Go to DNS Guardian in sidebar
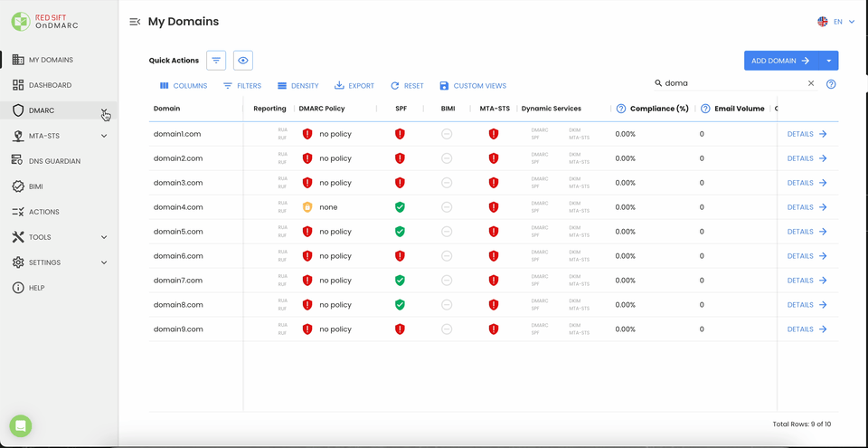The height and width of the screenshot is (448, 868). tap(54, 161)
